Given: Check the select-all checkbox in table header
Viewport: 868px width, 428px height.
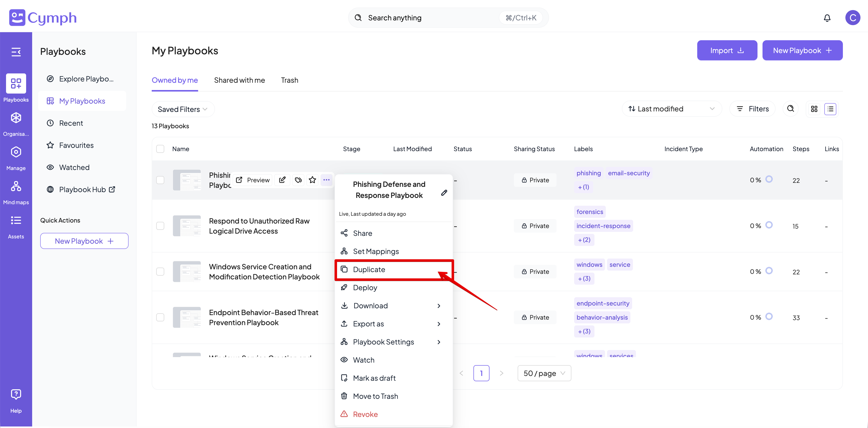Looking at the screenshot, I should [160, 149].
